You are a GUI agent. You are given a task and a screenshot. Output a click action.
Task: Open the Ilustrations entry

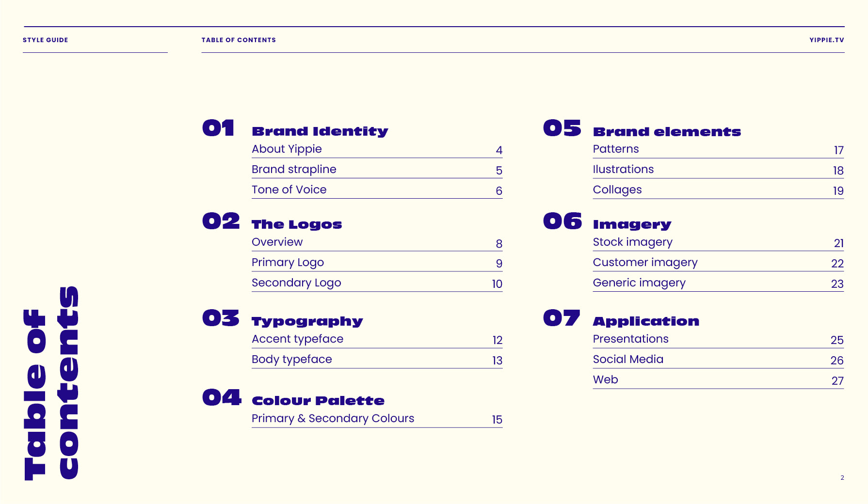pos(623,170)
